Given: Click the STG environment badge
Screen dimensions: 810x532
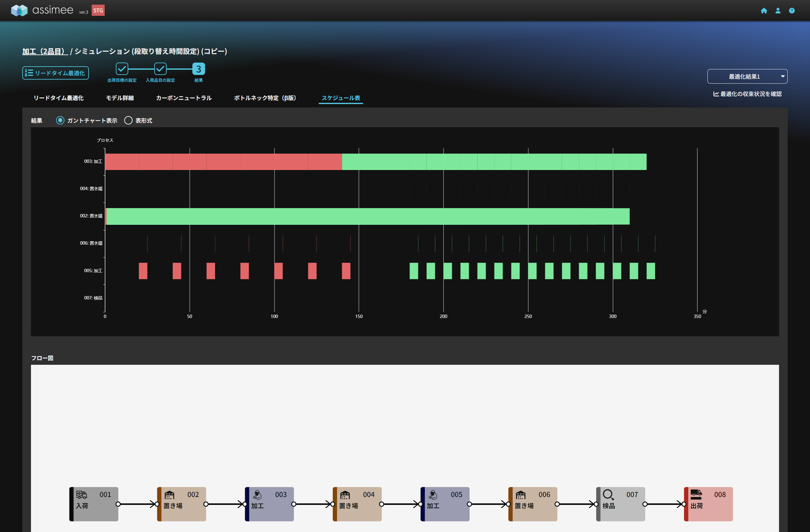Looking at the screenshot, I should point(98,10).
